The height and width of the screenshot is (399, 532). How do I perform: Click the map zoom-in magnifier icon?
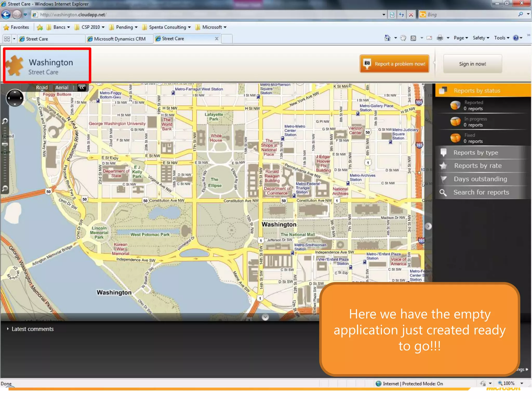5,121
